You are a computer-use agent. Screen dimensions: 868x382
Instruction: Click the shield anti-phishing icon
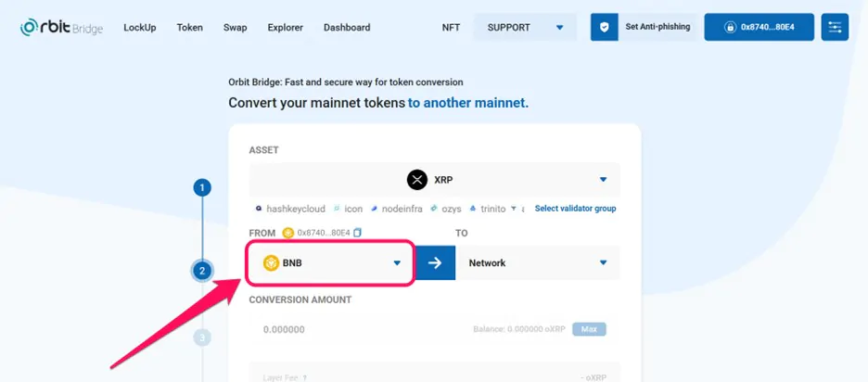604,27
